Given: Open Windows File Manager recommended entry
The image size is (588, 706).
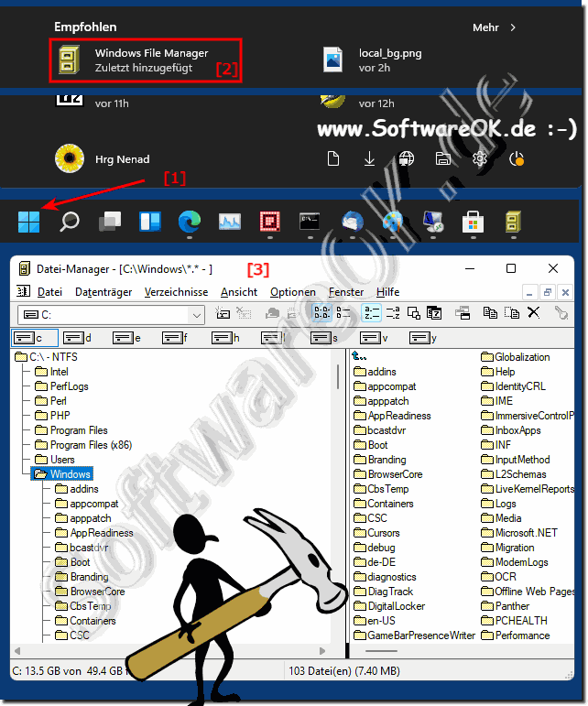Looking at the screenshot, I should click(146, 60).
